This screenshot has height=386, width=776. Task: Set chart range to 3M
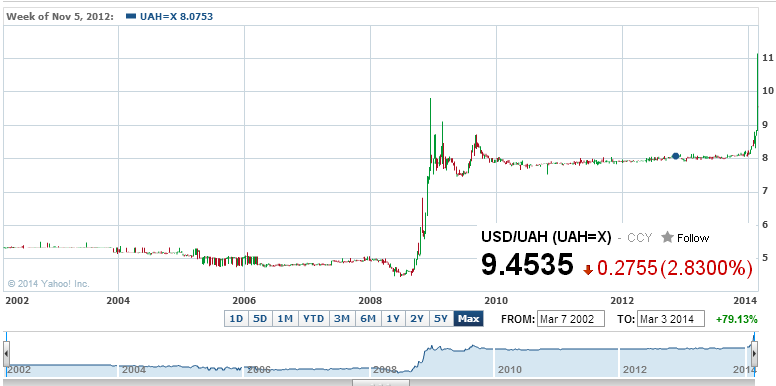click(341, 319)
